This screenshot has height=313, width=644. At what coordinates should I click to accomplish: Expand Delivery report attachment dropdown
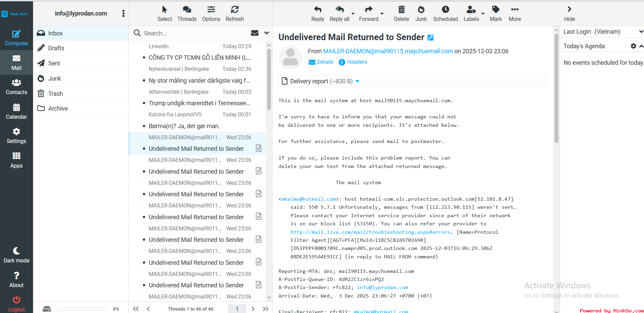(x=358, y=81)
